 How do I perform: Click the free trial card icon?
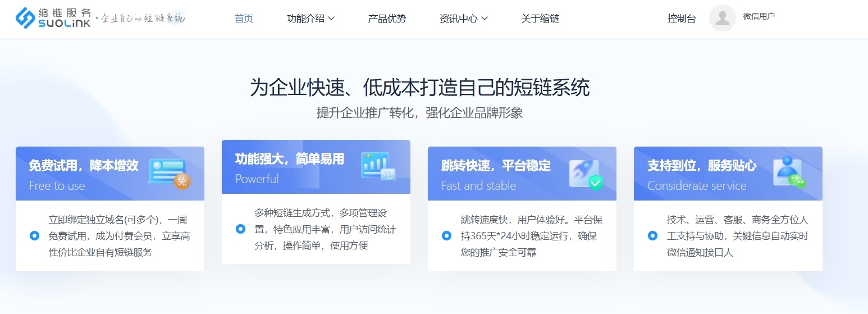point(169,173)
